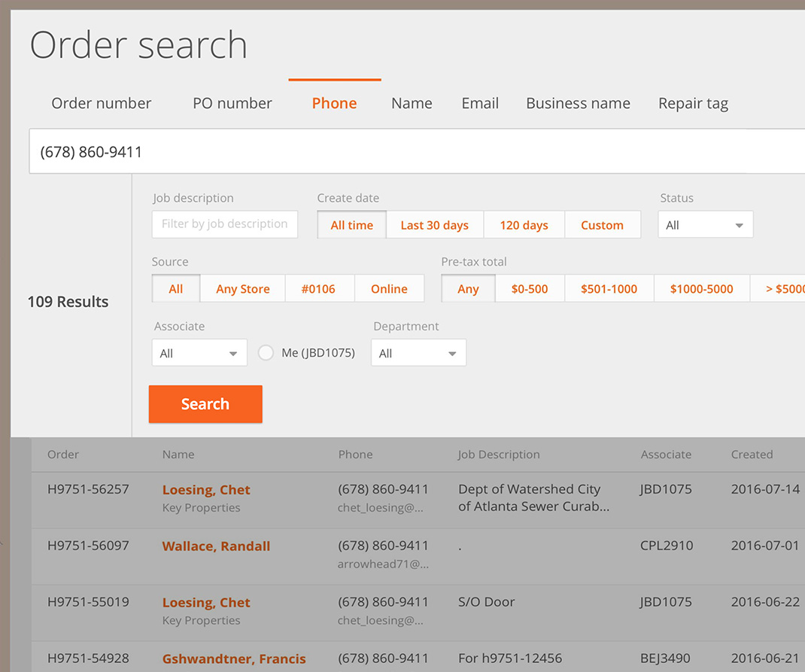Click the phone number search field

tap(414, 152)
